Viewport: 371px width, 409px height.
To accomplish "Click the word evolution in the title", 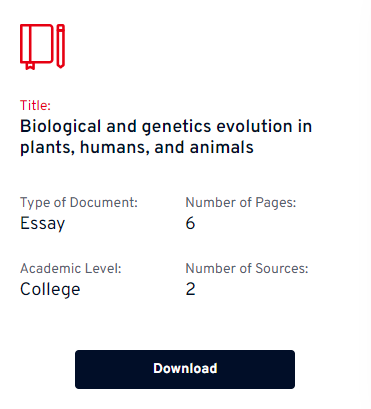I will (x=254, y=126).
